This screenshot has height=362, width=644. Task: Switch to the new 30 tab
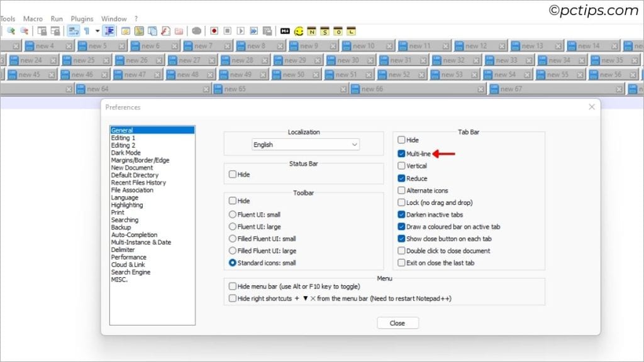coord(349,60)
